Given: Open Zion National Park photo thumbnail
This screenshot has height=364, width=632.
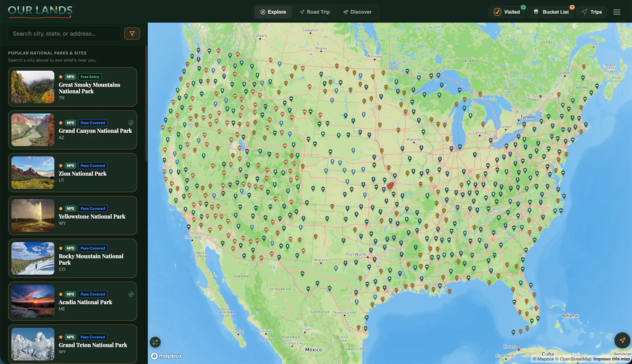Looking at the screenshot, I should pyautogui.click(x=33, y=173).
